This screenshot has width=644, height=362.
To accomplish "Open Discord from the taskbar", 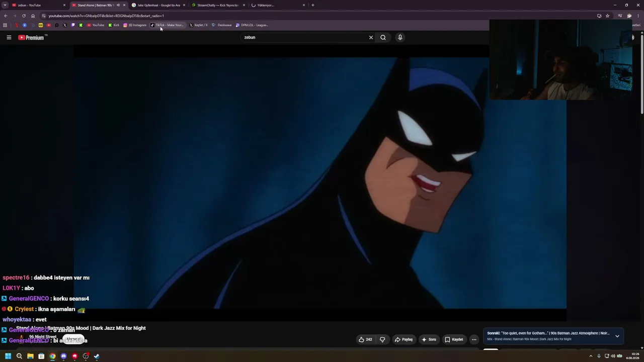I will pos(63,356).
